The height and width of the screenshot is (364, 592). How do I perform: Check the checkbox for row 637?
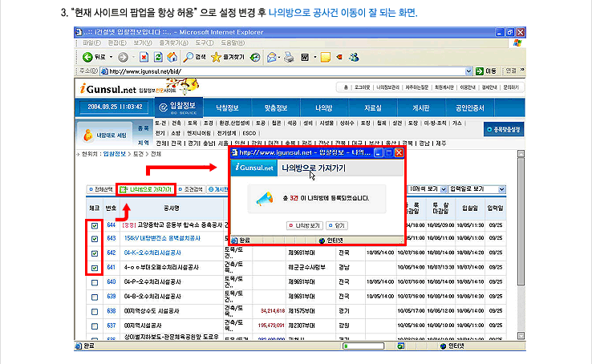[95, 326]
